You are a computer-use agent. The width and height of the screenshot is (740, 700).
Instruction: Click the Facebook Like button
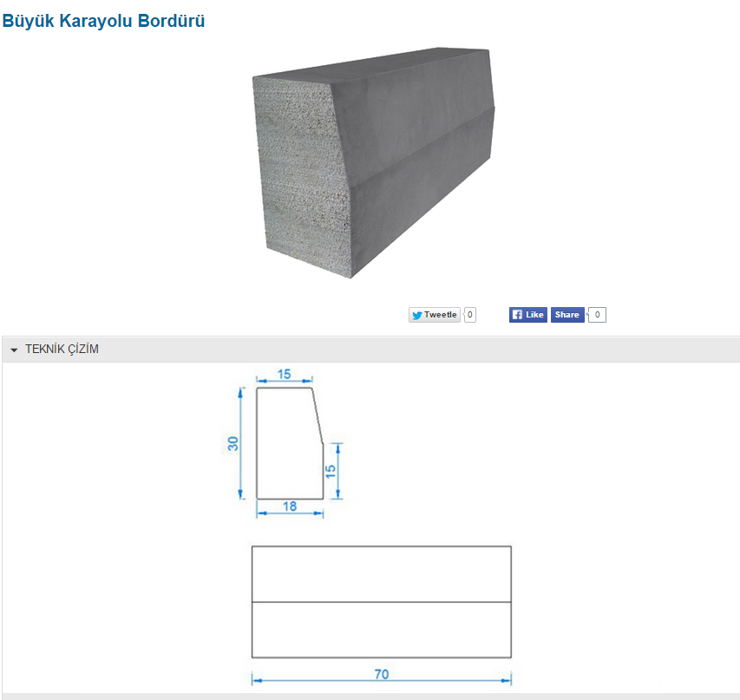click(528, 315)
